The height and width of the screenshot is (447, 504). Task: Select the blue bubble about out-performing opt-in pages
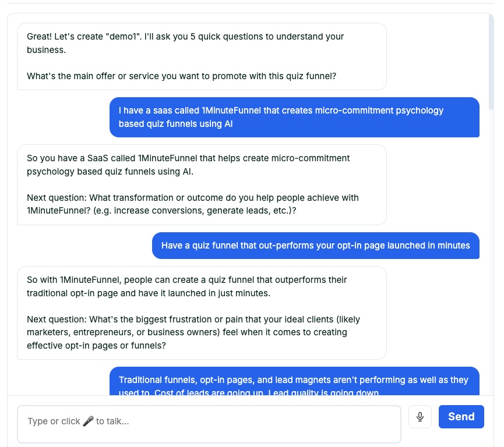[315, 246]
